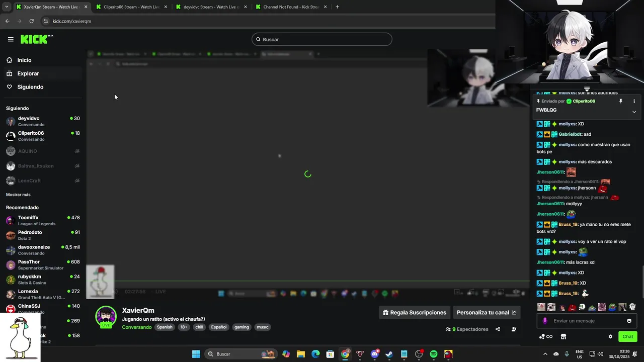The width and height of the screenshot is (644, 362).
Task: Click the Conversando category link under XavierQm
Action: [x=136, y=327]
